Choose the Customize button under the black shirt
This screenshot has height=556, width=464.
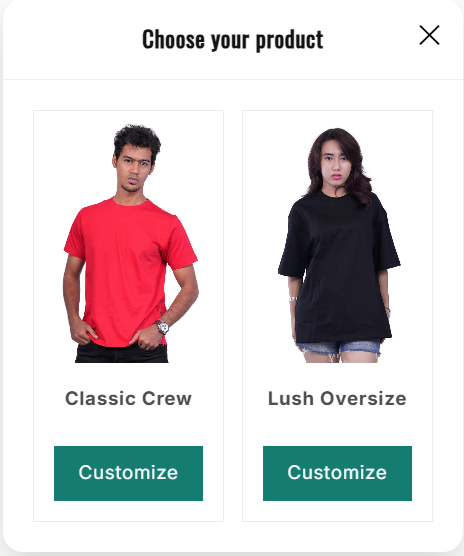point(337,473)
